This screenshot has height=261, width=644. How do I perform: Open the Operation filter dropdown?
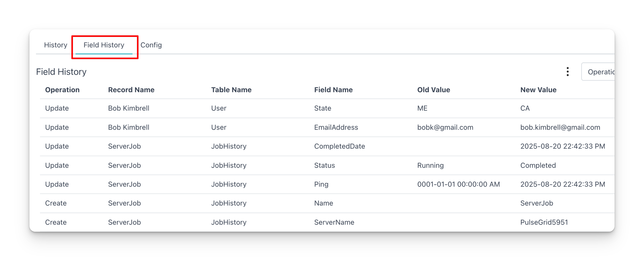(598, 72)
